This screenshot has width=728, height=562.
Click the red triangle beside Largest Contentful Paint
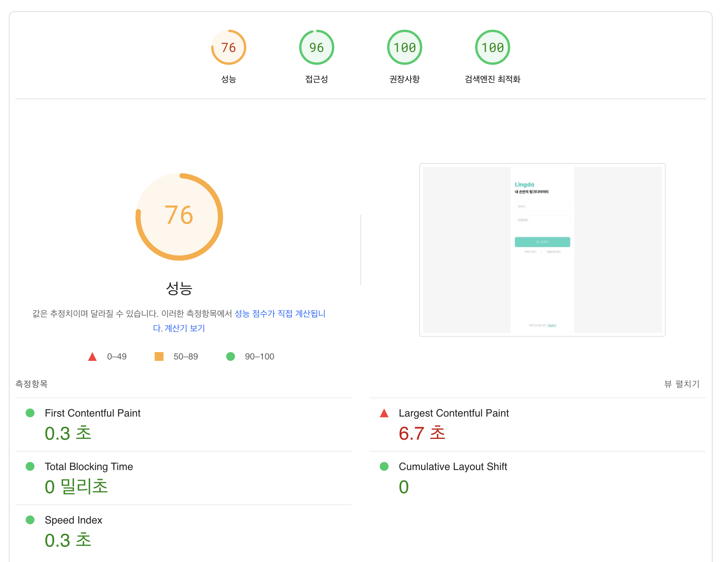(384, 413)
